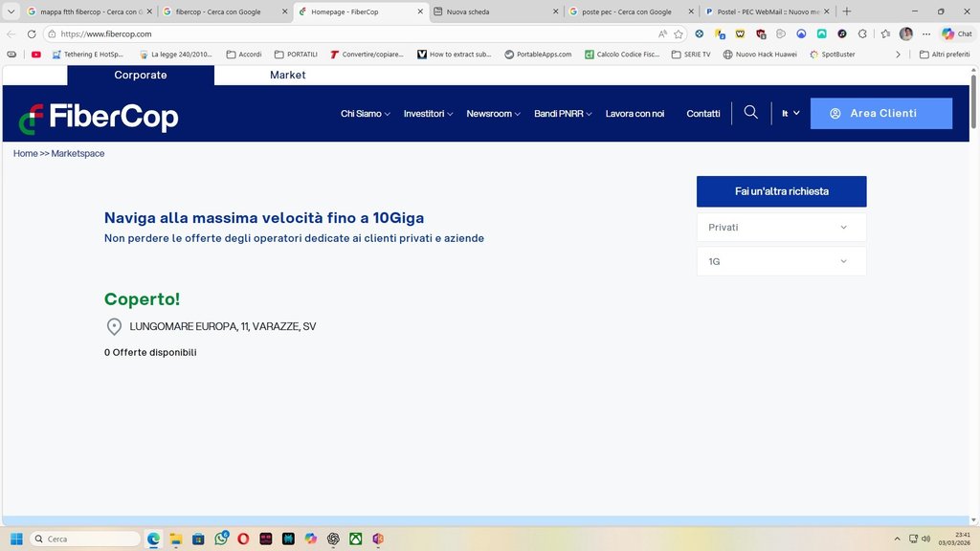This screenshot has height=551, width=980.
Task: Click the page vertical scrollbar thumb
Action: pos(973,101)
